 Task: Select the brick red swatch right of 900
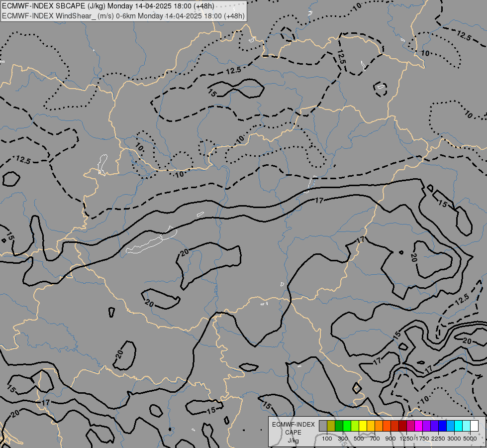pos(395,426)
